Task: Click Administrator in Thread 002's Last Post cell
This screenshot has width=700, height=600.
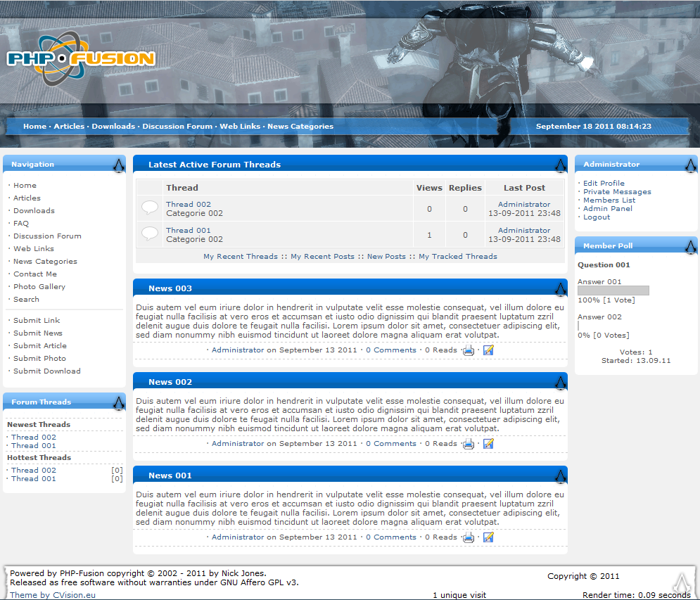Action: [524, 205]
